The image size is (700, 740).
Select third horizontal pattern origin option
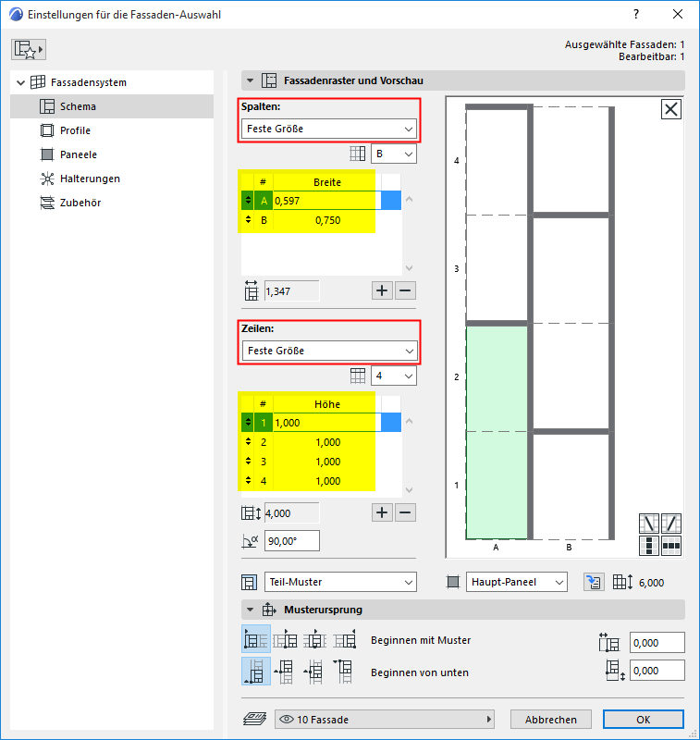[x=314, y=639]
